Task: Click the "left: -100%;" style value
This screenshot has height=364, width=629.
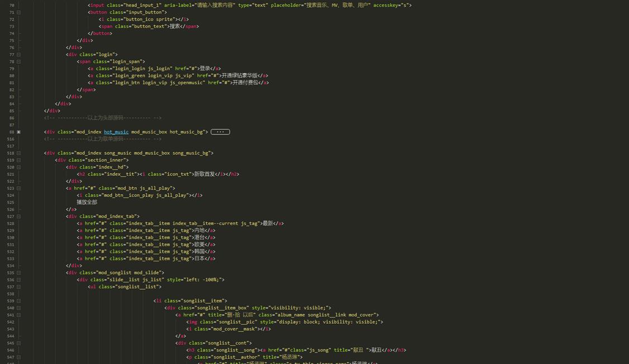Action: pos(201,280)
